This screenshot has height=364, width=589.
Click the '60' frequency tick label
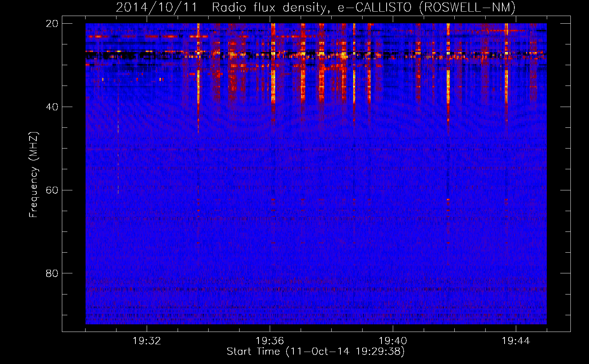[x=52, y=190]
